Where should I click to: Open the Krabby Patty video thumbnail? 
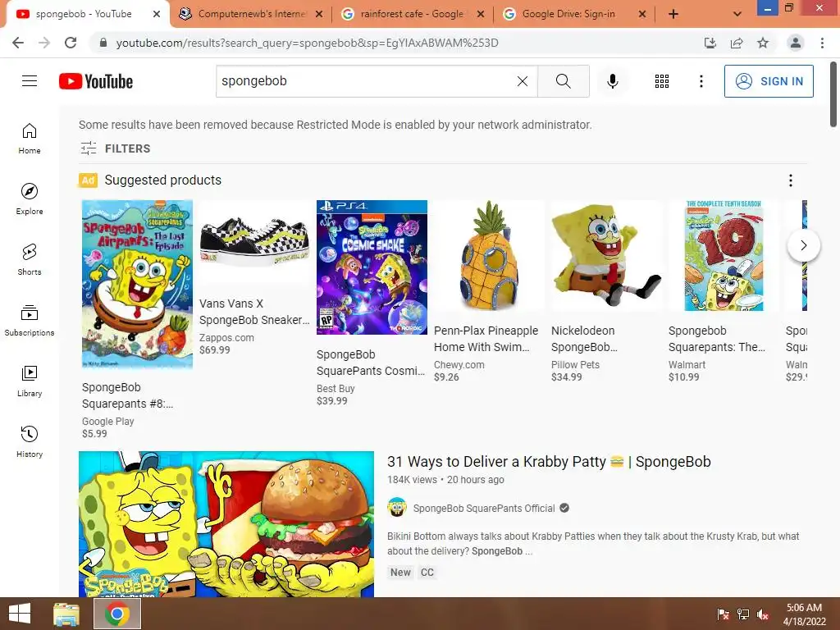point(226,524)
